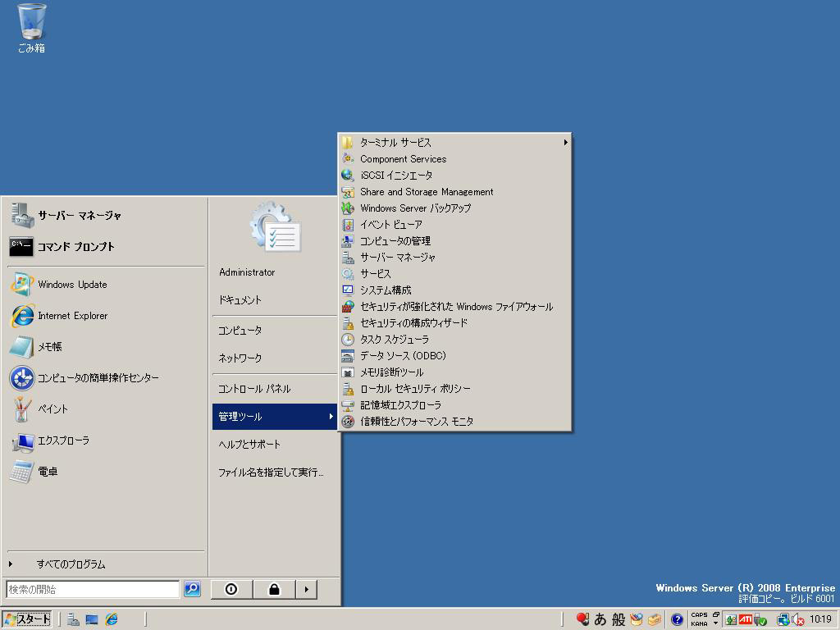
Task: Click Internet Explorer icon in Quick Launch
Action: 112,619
